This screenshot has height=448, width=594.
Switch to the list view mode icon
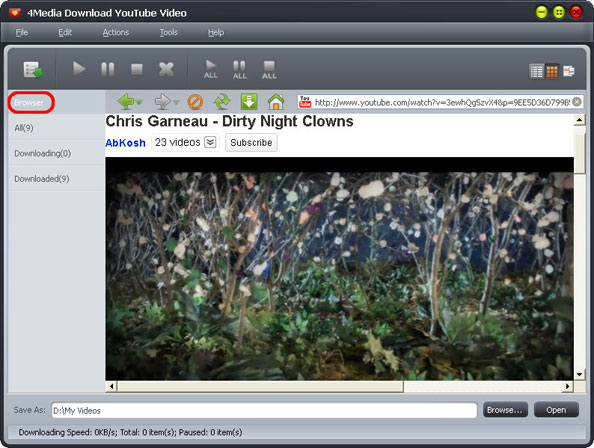point(536,71)
